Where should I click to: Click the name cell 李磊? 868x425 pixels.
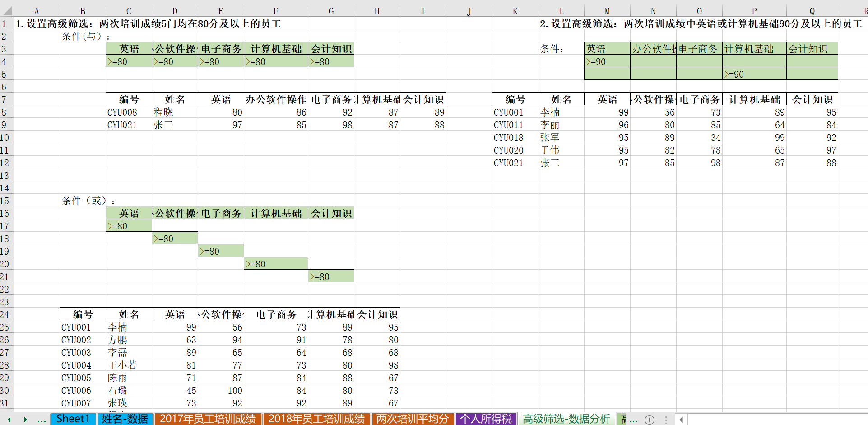(x=129, y=352)
